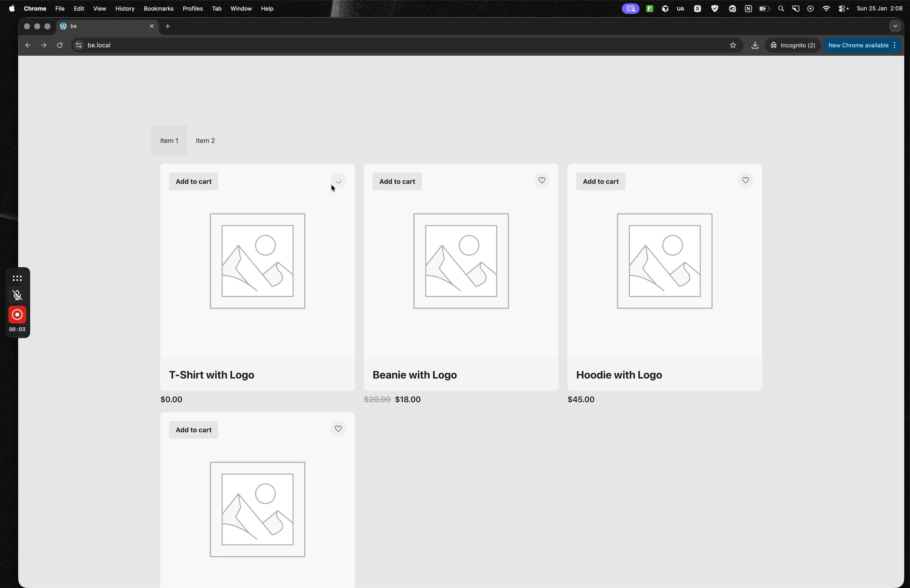
Task: Open the Edit menu
Action: (x=79, y=8)
